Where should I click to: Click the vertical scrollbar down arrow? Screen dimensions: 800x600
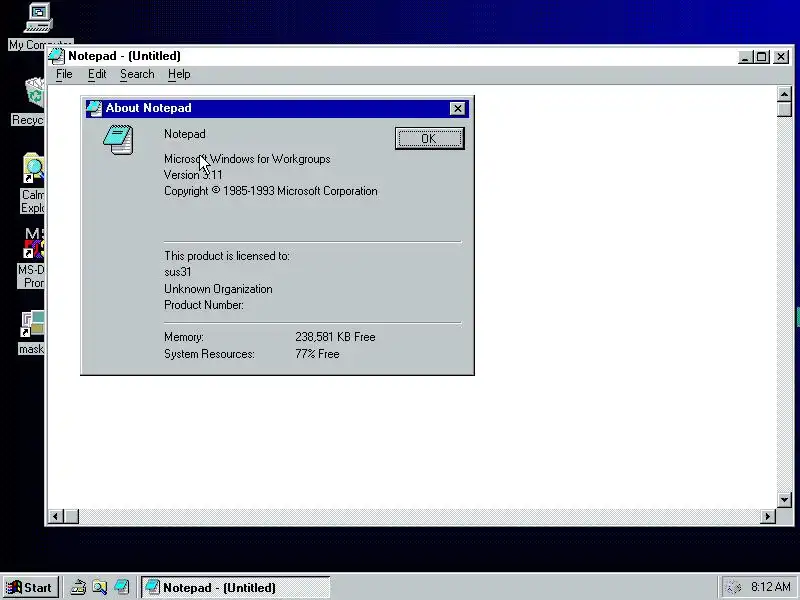[x=784, y=499]
